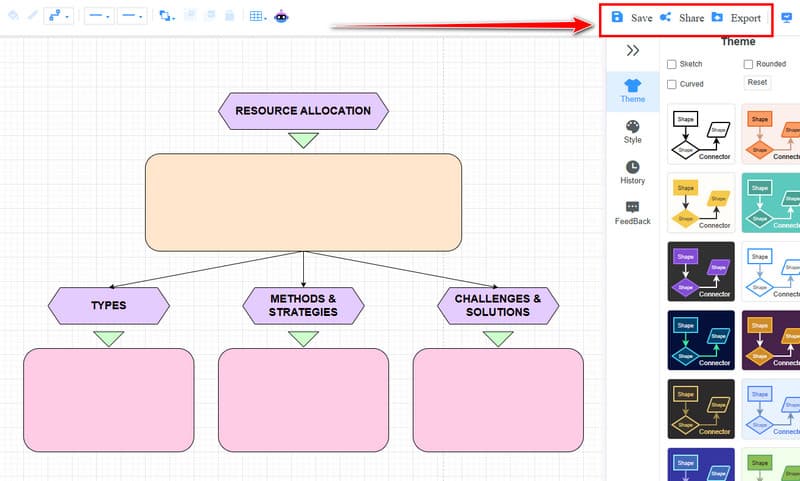Select the RESOURCE ALLOCATION hexagon shape
The height and width of the screenshot is (481, 800).
pos(303,111)
